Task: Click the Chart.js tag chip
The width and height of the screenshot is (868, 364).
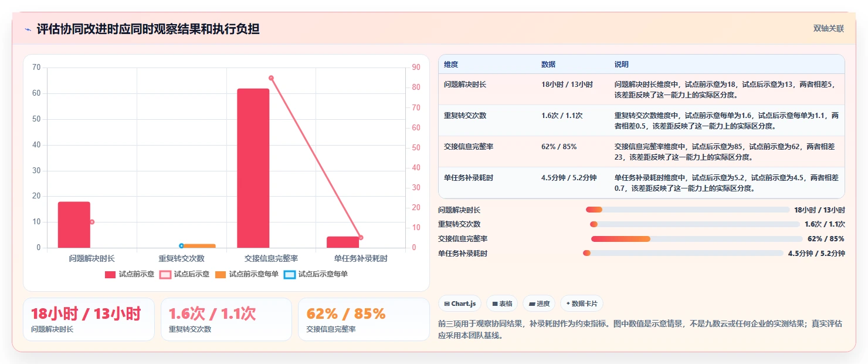Action: click(x=460, y=304)
